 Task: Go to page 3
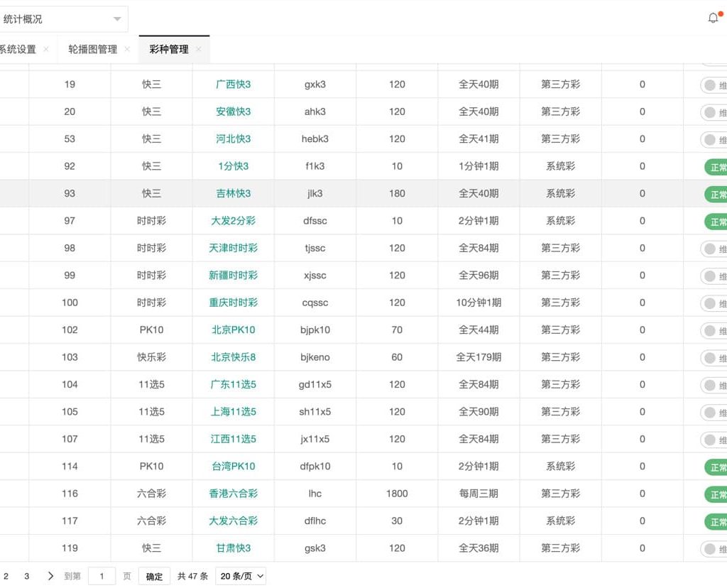[27, 576]
